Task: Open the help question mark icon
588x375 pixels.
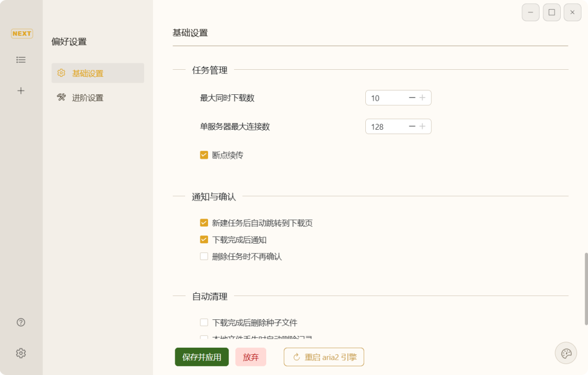Action: tap(21, 322)
